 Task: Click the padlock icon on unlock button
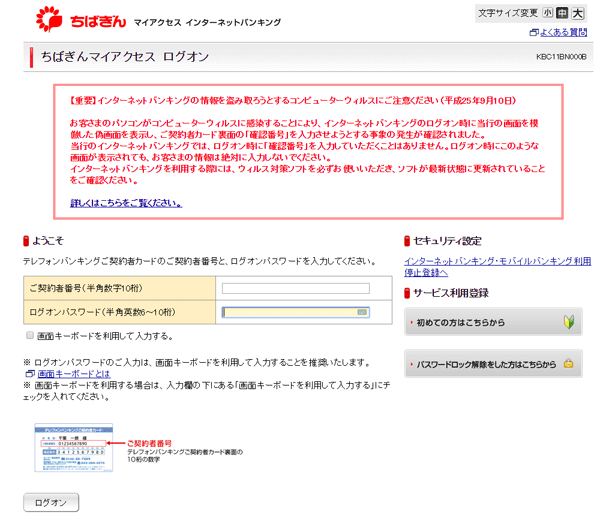(x=569, y=364)
